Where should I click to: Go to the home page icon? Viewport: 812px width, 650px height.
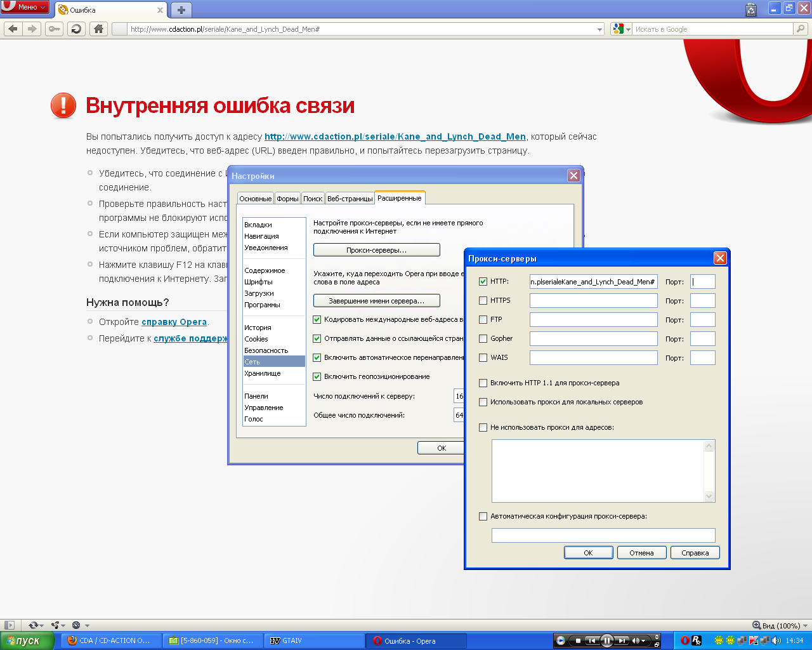98,29
